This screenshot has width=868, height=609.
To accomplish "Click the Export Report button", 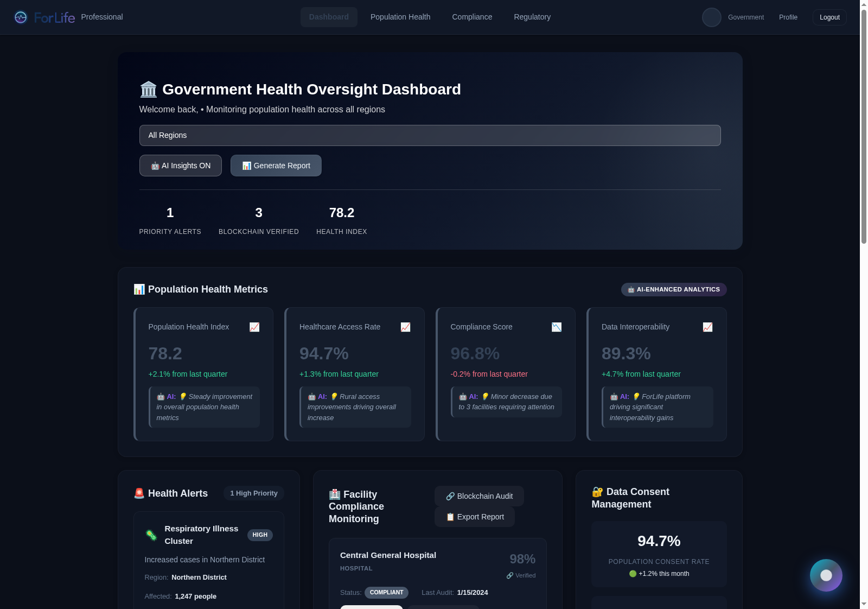I will tap(475, 517).
